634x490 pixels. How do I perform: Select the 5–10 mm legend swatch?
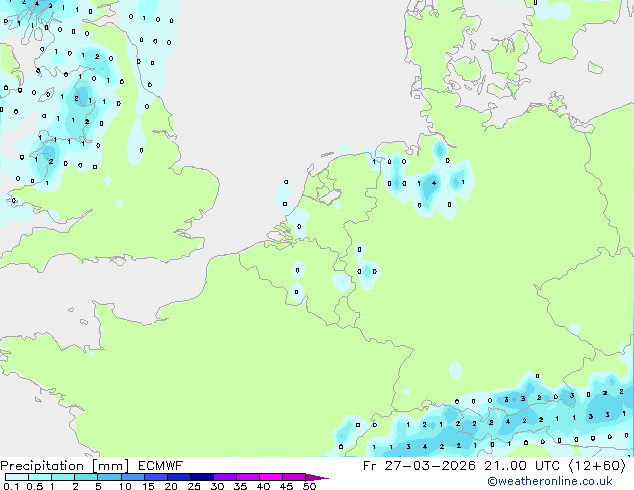tap(109, 477)
